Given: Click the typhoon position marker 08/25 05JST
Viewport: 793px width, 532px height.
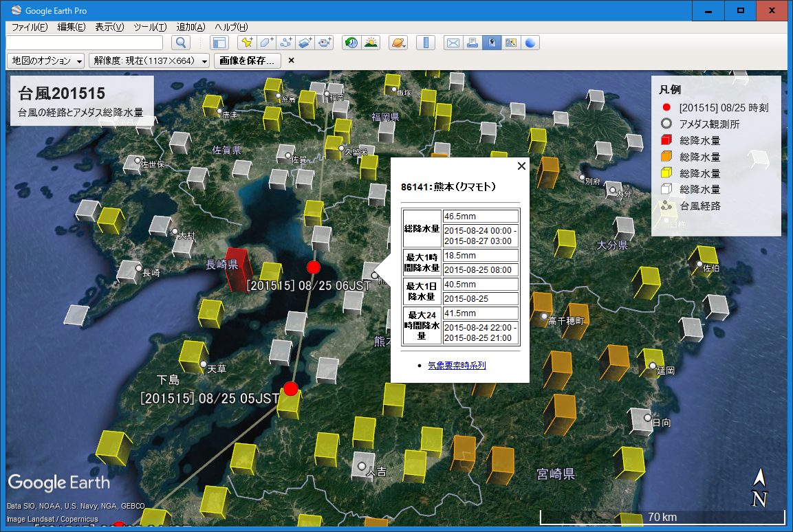Looking at the screenshot, I should (x=291, y=389).
